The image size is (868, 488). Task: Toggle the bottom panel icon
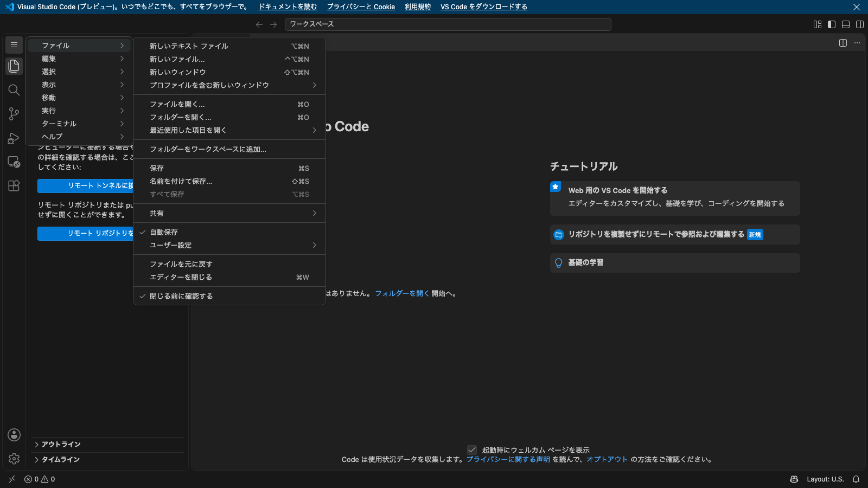click(x=846, y=24)
